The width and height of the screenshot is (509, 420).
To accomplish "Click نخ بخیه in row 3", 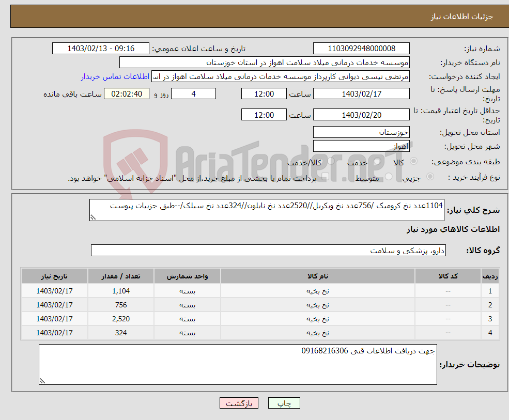I will point(318,319).
